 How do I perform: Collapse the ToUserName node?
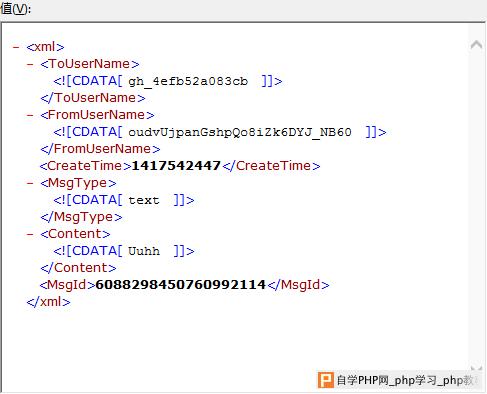coord(30,64)
